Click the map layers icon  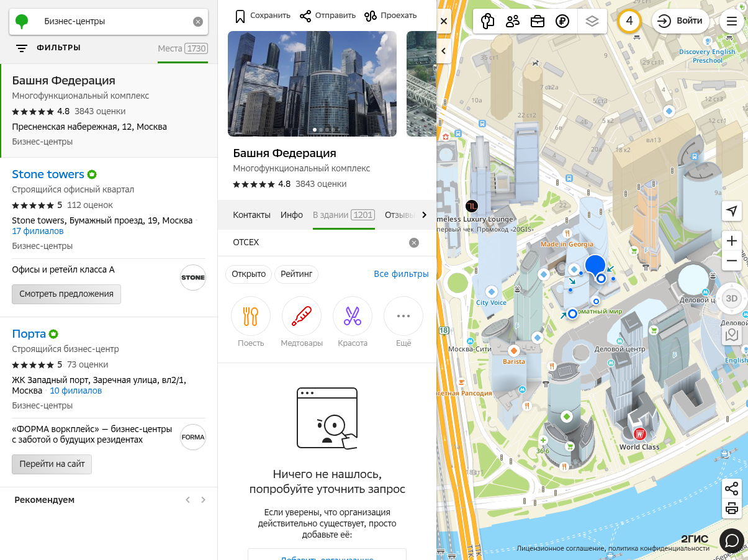click(592, 21)
